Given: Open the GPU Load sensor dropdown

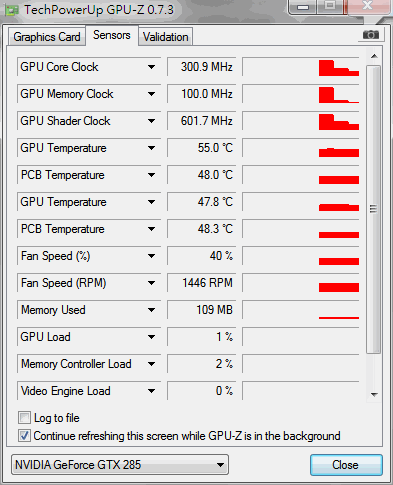Looking at the screenshot, I should [151, 337].
